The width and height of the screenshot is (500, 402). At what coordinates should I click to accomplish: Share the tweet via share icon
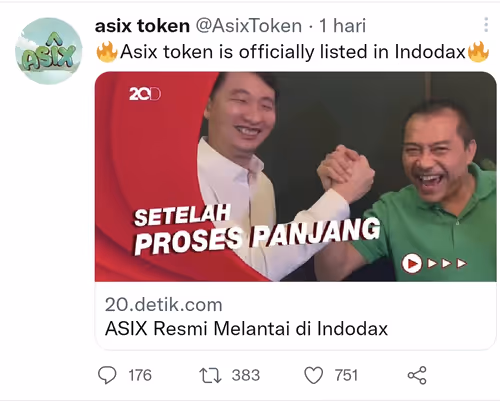[417, 375]
